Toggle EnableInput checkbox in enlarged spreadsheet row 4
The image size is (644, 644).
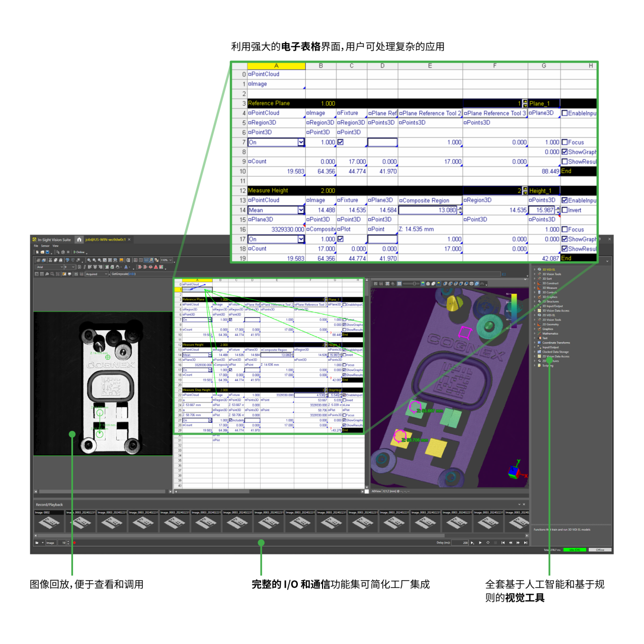pyautogui.click(x=565, y=113)
